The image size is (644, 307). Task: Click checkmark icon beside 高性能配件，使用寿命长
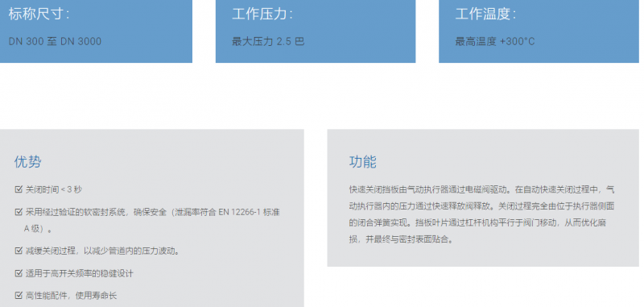point(18,295)
